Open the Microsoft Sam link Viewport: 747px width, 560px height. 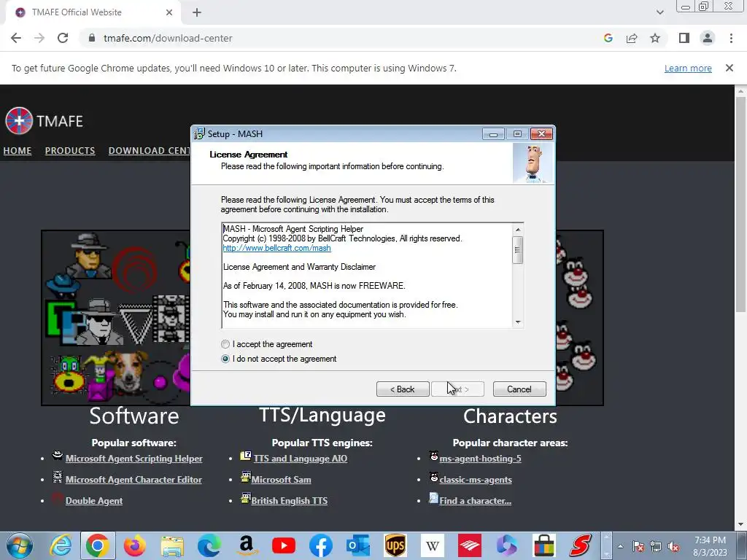[x=281, y=480]
